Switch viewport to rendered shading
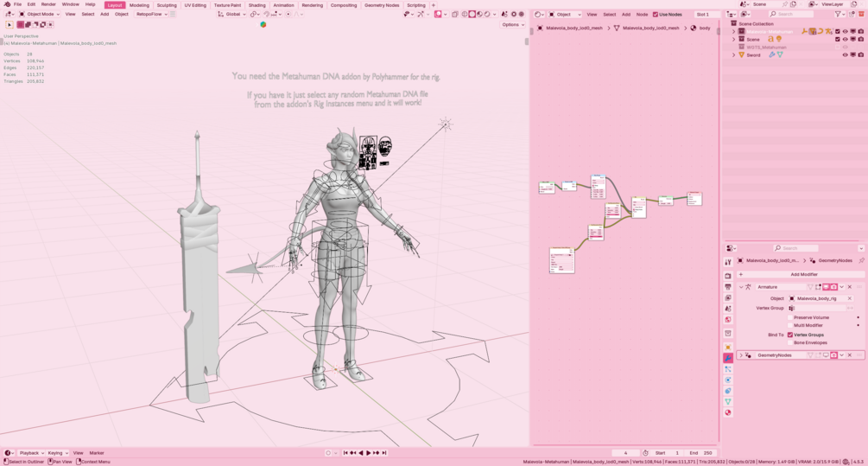This screenshot has height=466, width=868. (x=486, y=15)
